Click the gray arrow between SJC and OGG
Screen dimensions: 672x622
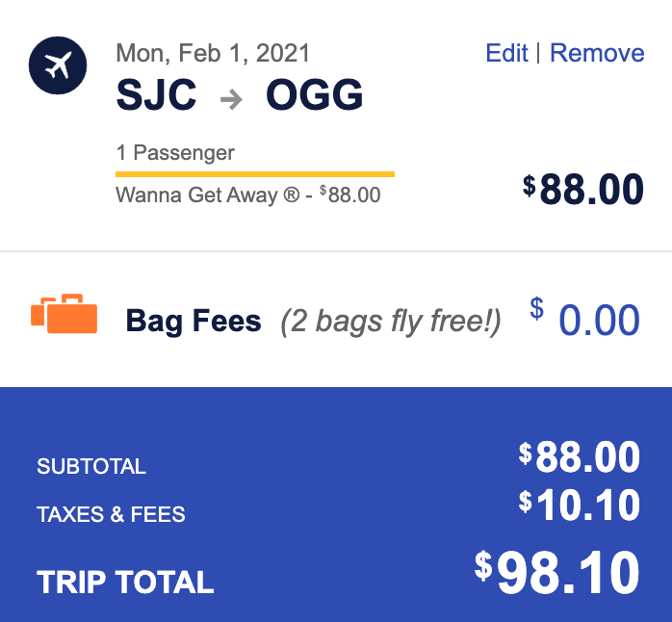(x=231, y=99)
